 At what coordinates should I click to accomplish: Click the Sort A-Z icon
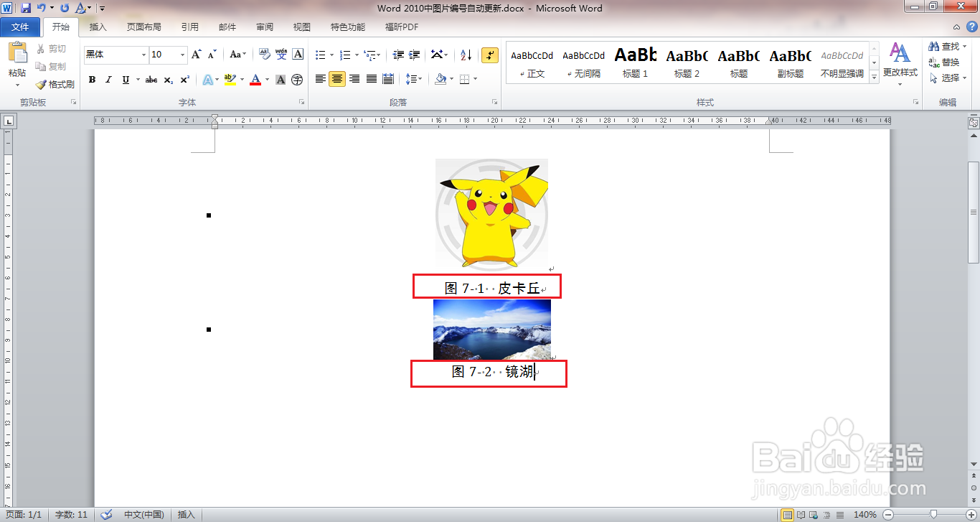466,55
